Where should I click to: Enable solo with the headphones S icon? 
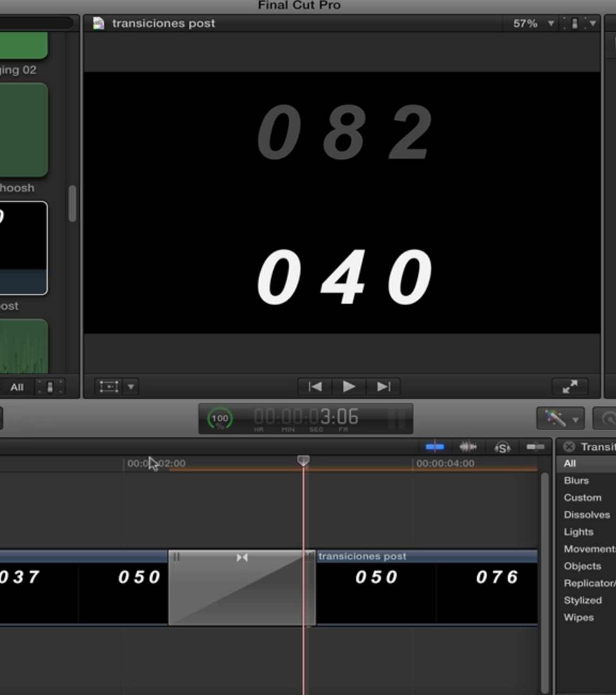502,446
